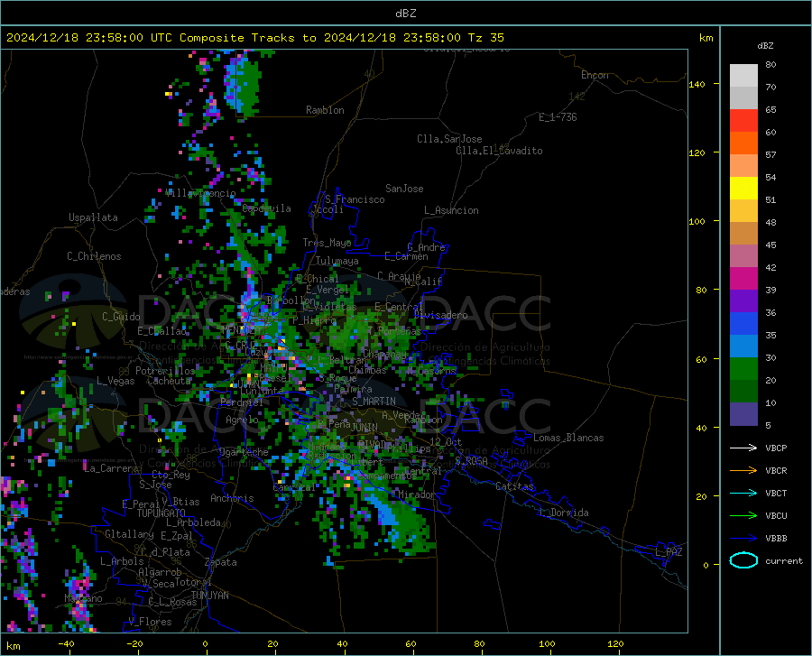
Task: Click the 'L_Vegas' map label
Action: pyautogui.click(x=115, y=381)
